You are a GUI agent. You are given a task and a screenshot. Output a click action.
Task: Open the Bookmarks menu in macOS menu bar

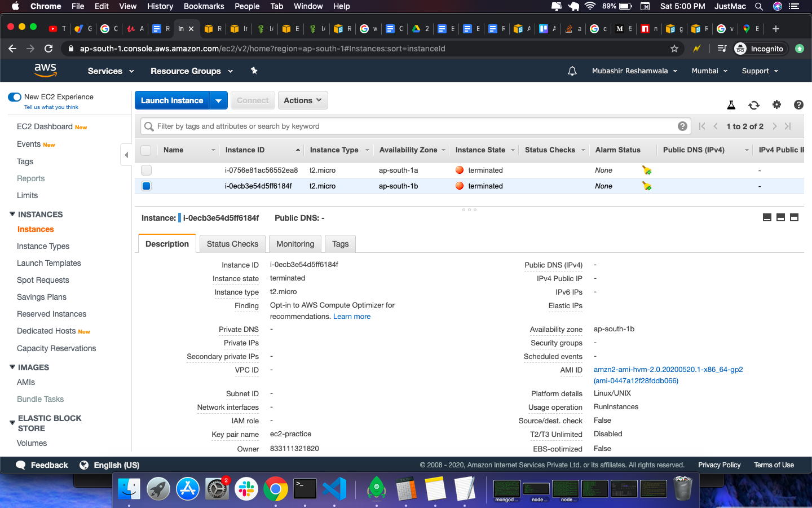(204, 6)
